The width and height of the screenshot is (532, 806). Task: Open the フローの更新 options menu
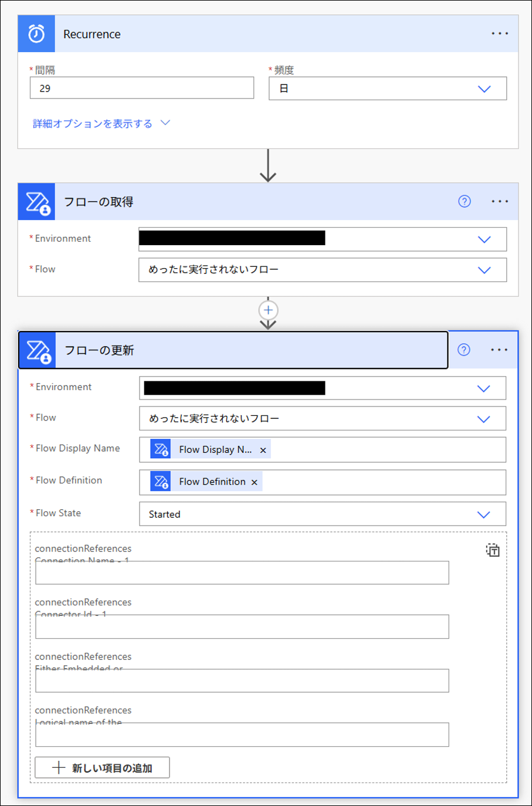pos(500,349)
